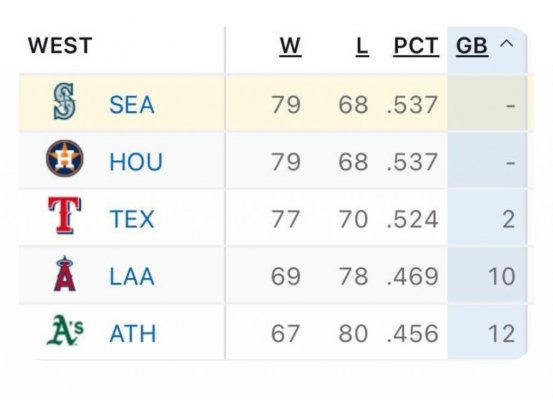Viewport: 553px width, 400px height.
Task: Open the ATH team link
Action: [133, 333]
